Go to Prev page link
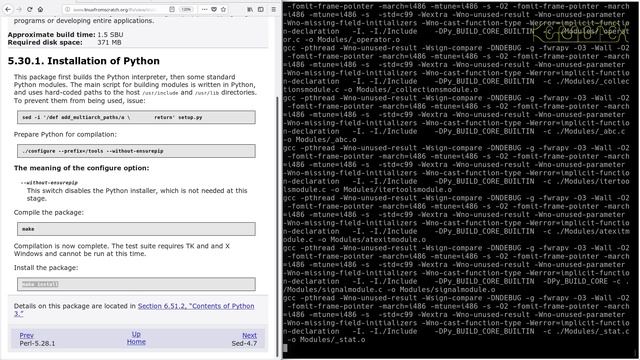The image size is (640, 360). point(27,335)
